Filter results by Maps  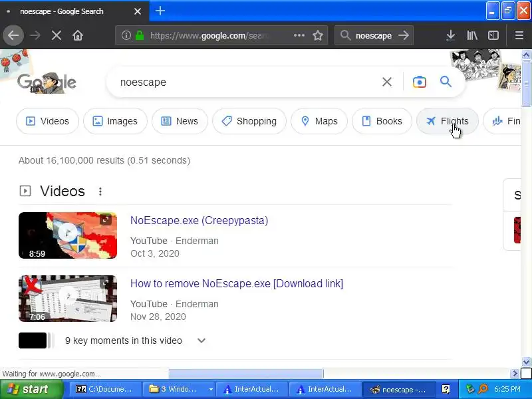[x=319, y=121]
